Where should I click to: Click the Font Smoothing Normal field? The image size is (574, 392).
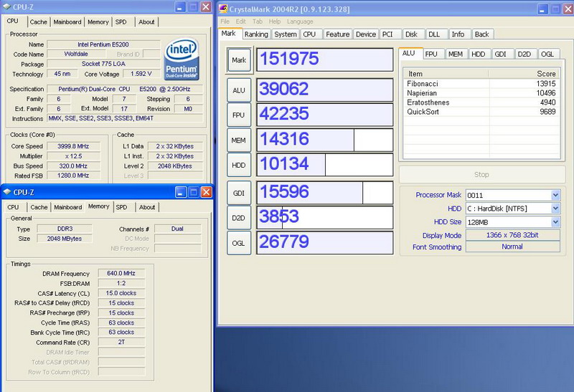click(x=512, y=247)
